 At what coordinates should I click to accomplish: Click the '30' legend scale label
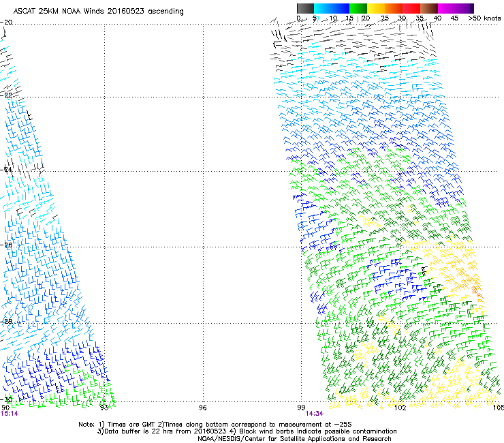pyautogui.click(x=402, y=18)
